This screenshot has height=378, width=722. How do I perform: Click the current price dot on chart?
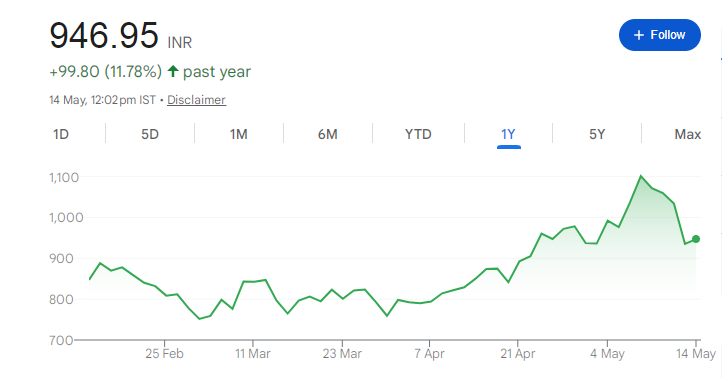[x=696, y=239]
